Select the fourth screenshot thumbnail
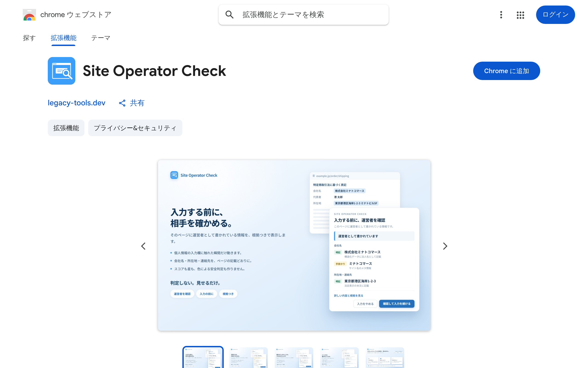The height and width of the screenshot is (368, 588). click(339, 357)
